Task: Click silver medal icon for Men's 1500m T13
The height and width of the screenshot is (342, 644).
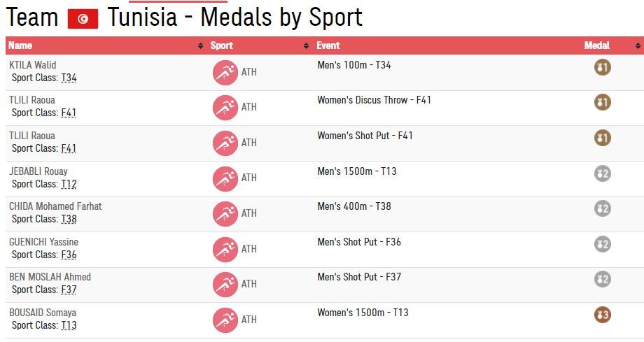Action: pos(602,173)
